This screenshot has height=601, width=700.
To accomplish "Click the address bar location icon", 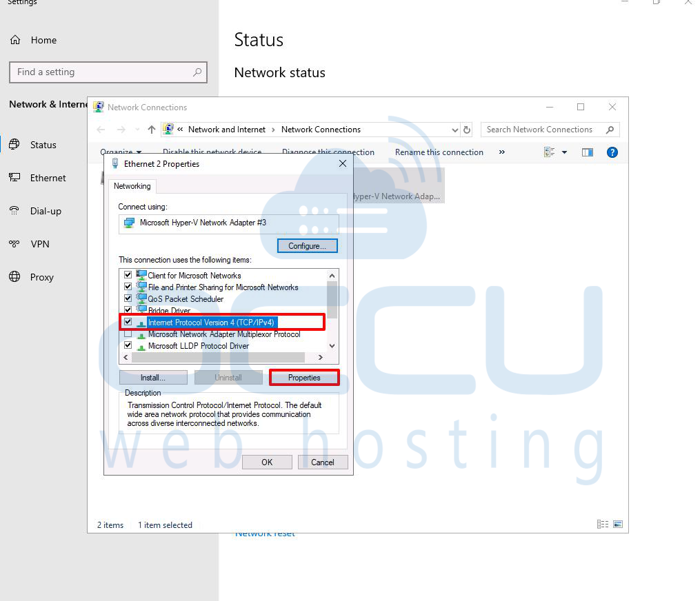I will click(x=168, y=130).
